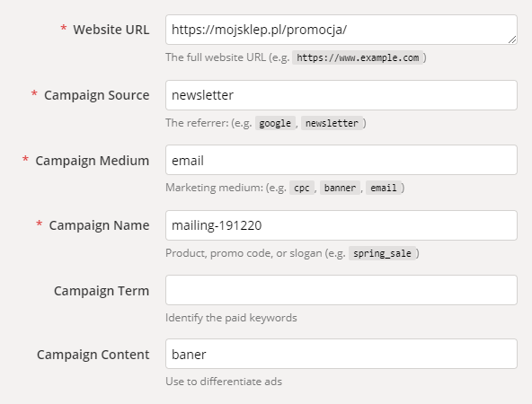
Task: Focus the empty Campaign Term field
Action: click(x=341, y=290)
